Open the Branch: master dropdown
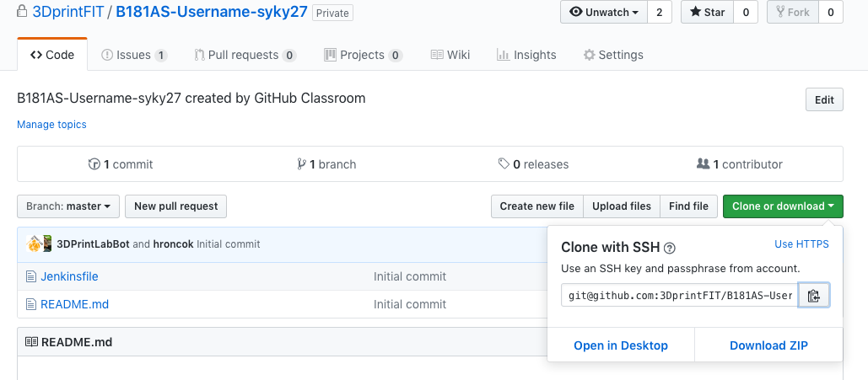This screenshot has width=868, height=380. pos(68,206)
